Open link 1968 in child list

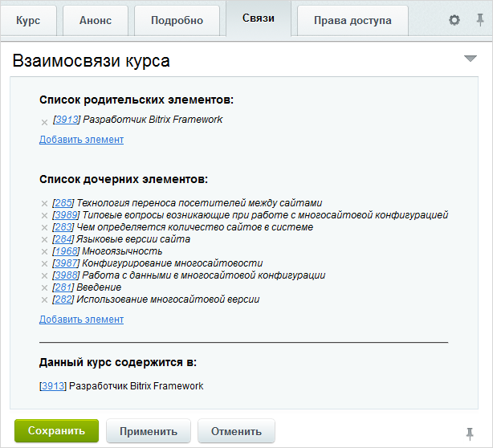(66, 251)
